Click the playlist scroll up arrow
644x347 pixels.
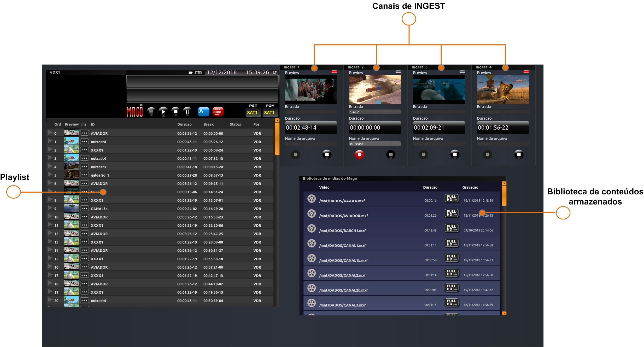[x=277, y=120]
